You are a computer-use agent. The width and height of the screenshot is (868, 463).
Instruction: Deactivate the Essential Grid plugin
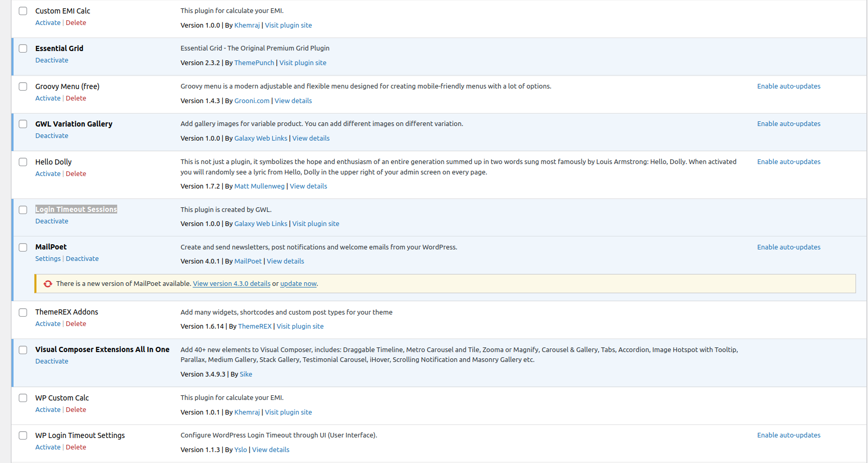click(52, 60)
